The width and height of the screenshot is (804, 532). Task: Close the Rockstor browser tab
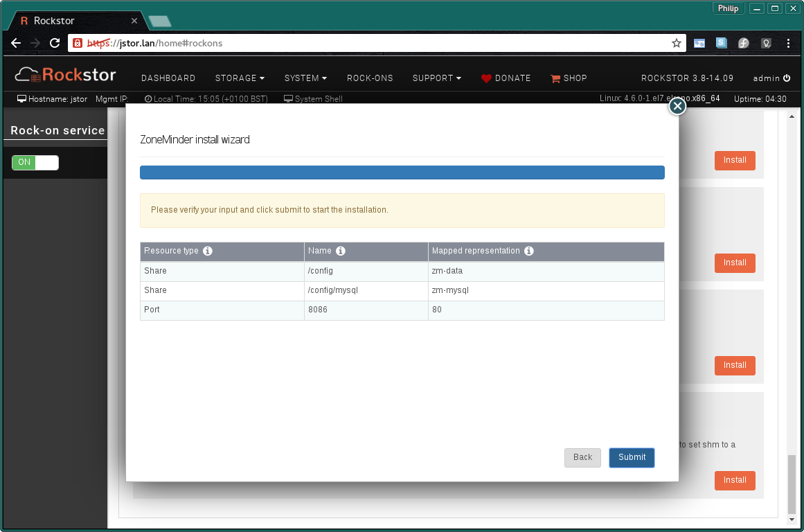134,21
